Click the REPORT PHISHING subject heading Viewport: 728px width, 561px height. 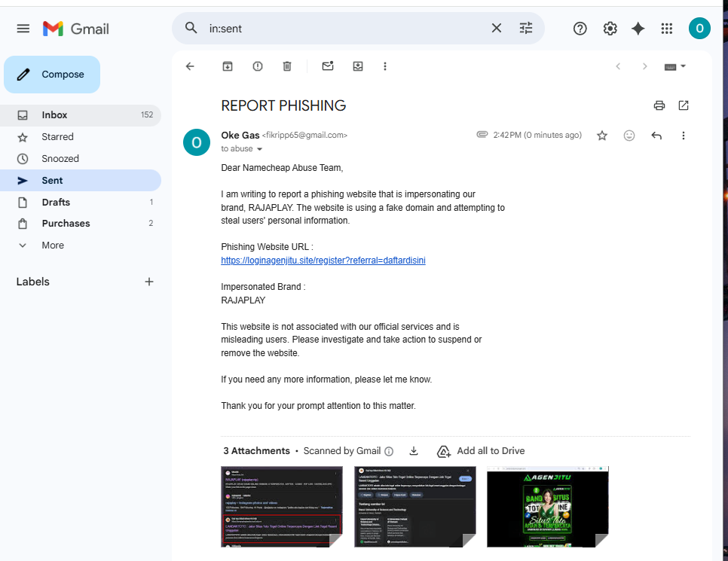pyautogui.click(x=283, y=105)
